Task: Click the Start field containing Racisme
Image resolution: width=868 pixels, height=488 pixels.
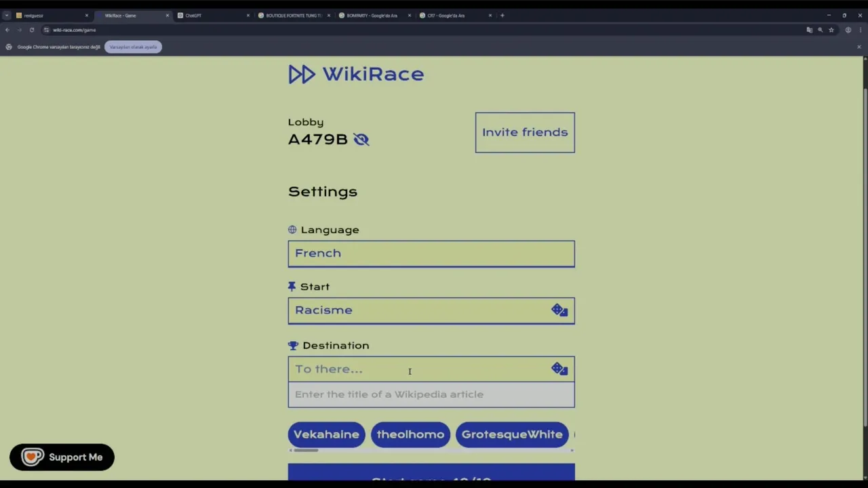Action: 431,310
